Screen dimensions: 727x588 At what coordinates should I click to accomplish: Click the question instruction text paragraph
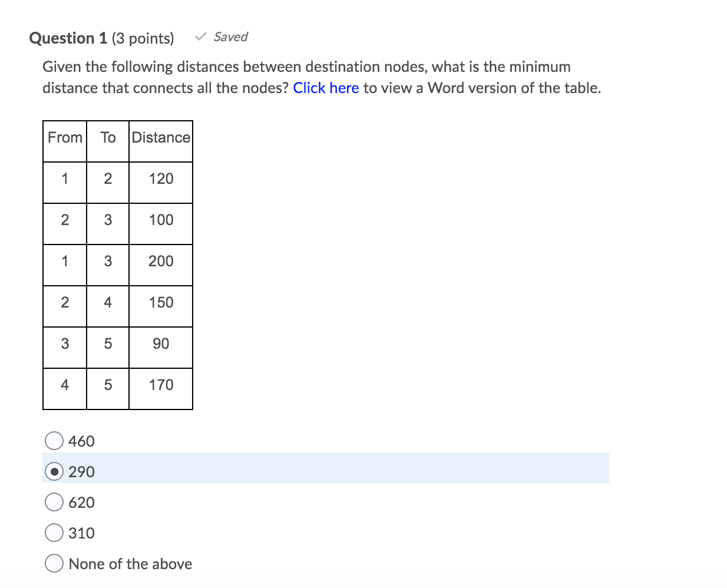tap(322, 77)
